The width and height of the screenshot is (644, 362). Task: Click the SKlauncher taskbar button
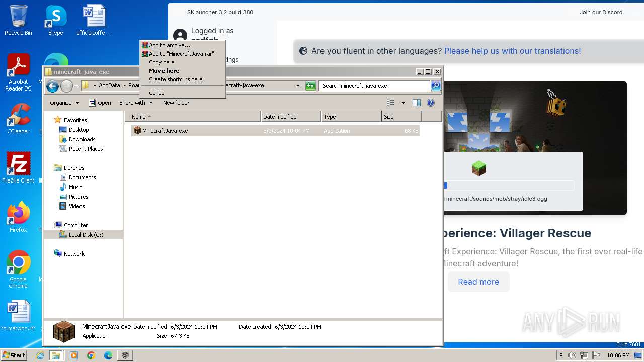tap(125, 355)
